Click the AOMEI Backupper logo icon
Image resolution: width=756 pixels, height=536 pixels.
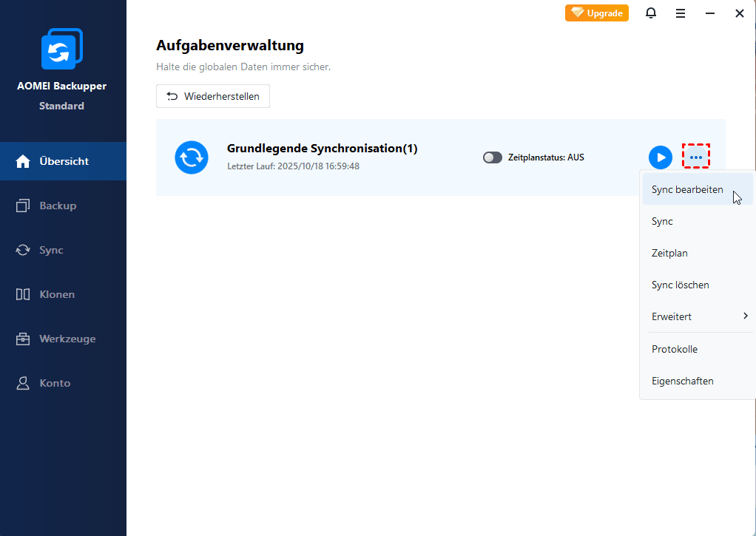62,49
